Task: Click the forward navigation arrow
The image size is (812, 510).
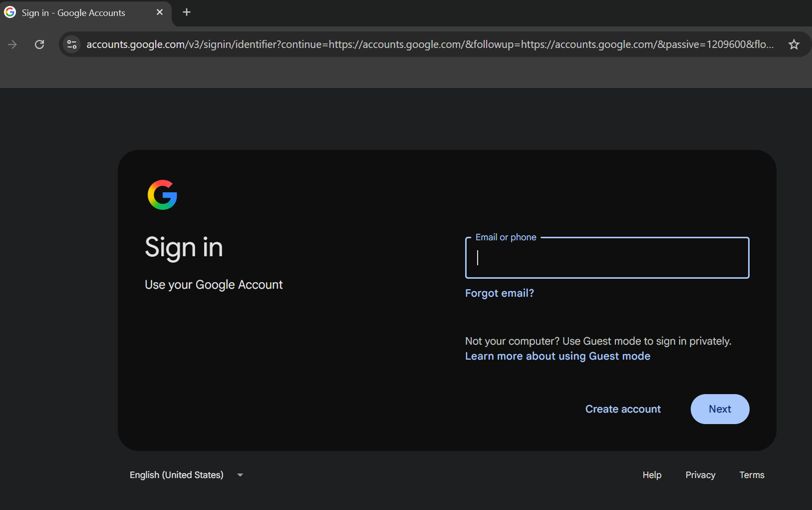Action: coord(12,44)
